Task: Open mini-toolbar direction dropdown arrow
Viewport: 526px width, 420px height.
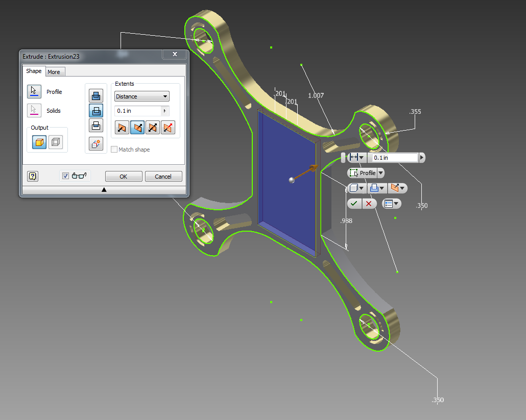Action: tap(402, 188)
